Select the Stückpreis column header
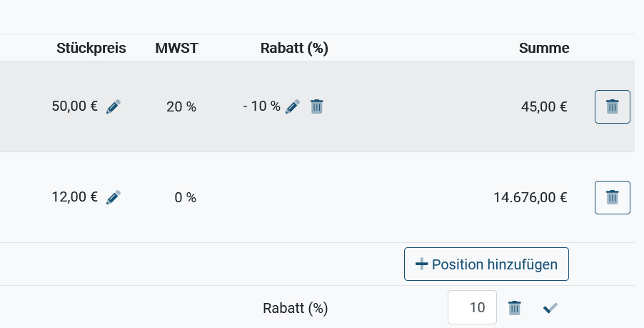Viewport: 644px width, 328px height. click(x=91, y=48)
